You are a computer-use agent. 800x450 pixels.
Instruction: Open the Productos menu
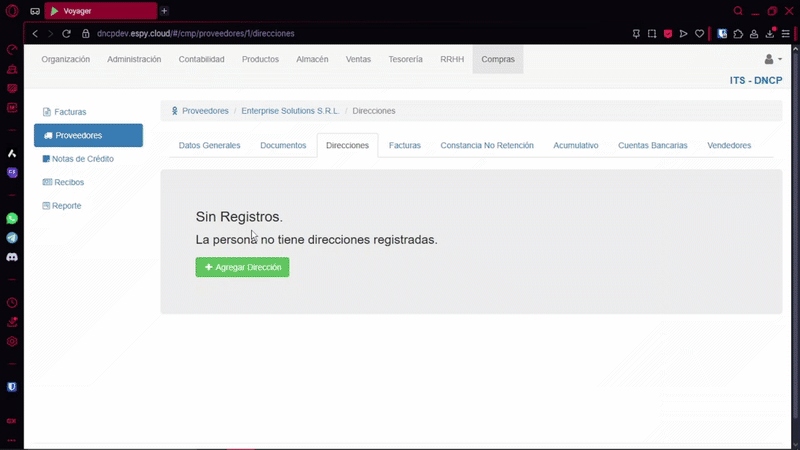pos(260,59)
